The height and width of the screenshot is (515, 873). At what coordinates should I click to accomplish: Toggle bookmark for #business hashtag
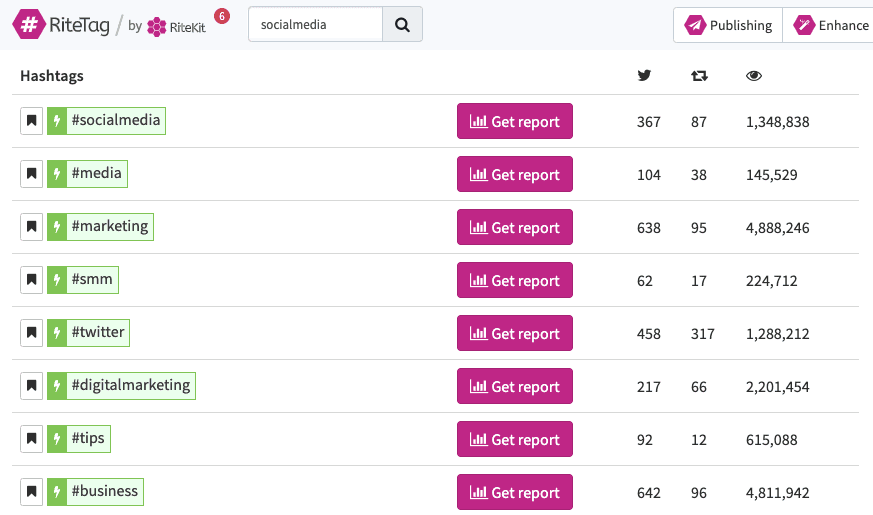(32, 492)
